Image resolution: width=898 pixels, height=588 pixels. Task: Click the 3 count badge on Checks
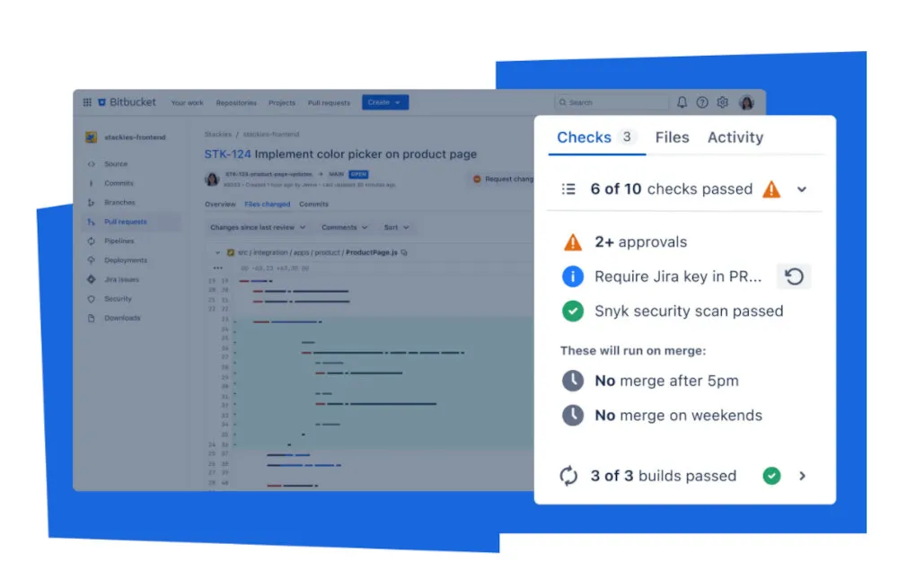(627, 136)
